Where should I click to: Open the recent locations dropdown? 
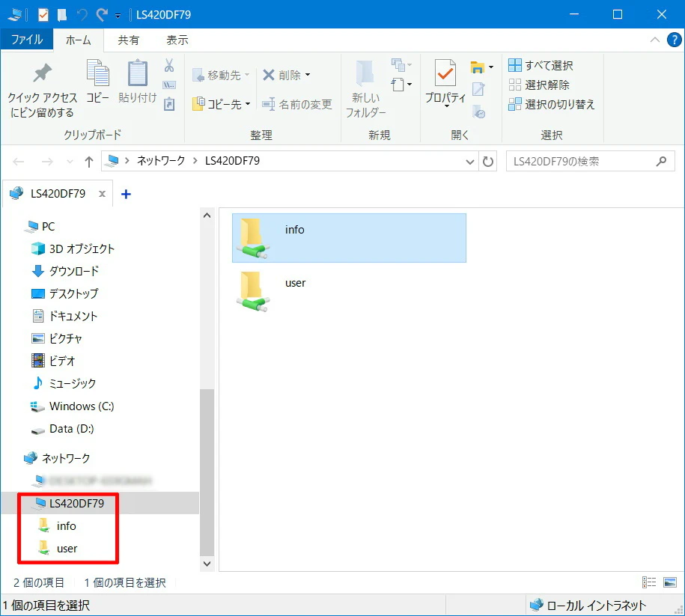coord(70,162)
